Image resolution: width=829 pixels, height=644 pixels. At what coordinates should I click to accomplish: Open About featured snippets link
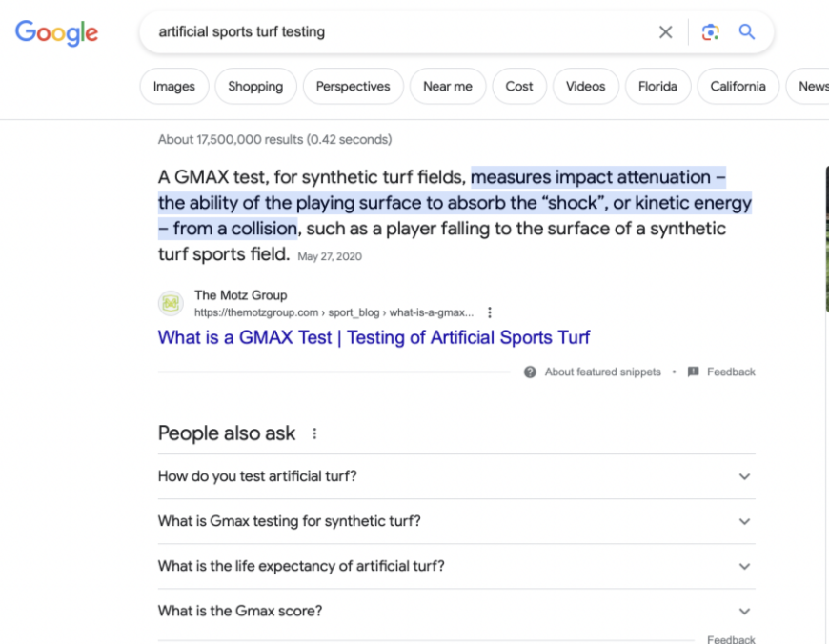click(x=603, y=372)
